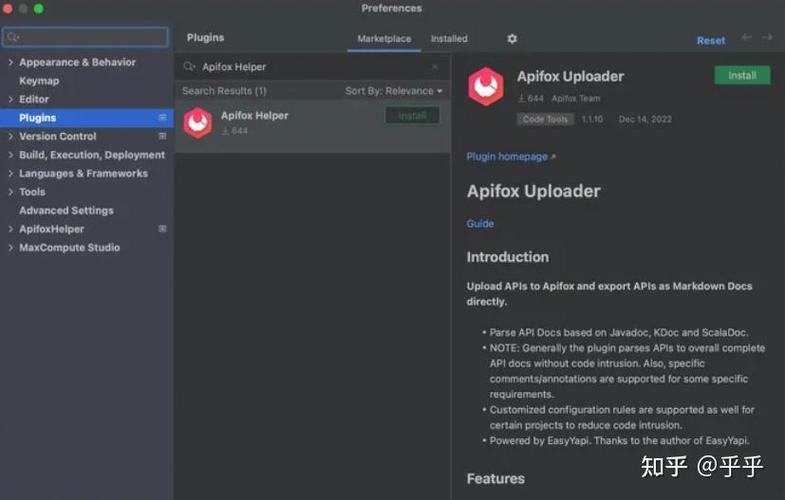Click the forward navigation arrow
This screenshot has height=500, width=785.
pos(767,38)
